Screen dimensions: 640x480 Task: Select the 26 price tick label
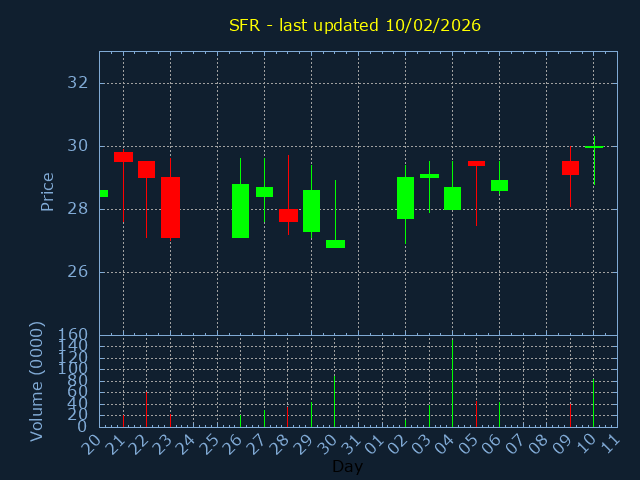coord(77,272)
